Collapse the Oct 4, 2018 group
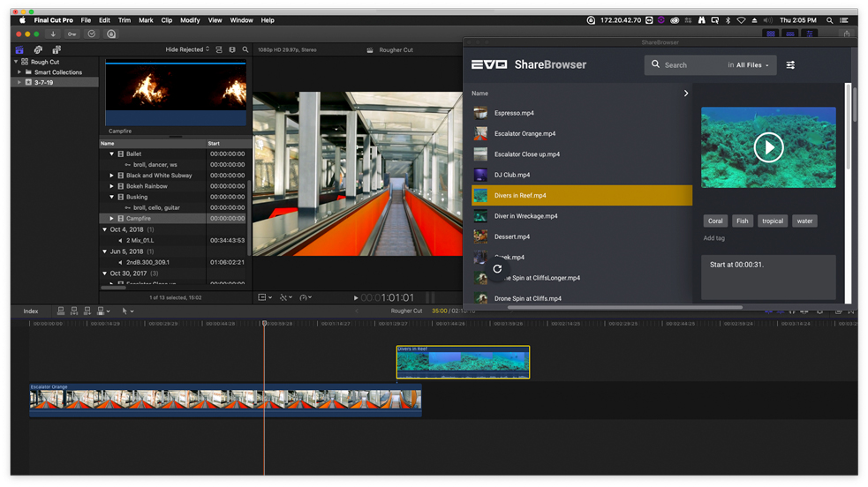Screen dimensions: 868x487 tap(104, 229)
